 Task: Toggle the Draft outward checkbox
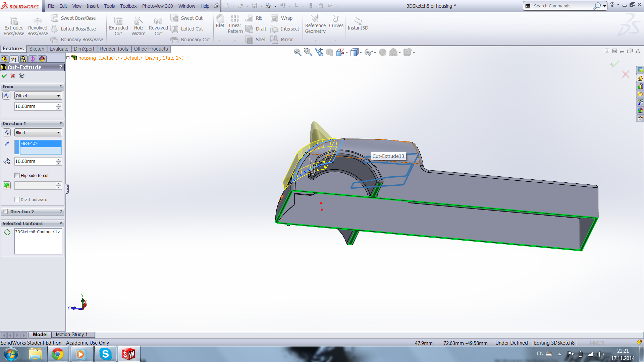[x=17, y=199]
